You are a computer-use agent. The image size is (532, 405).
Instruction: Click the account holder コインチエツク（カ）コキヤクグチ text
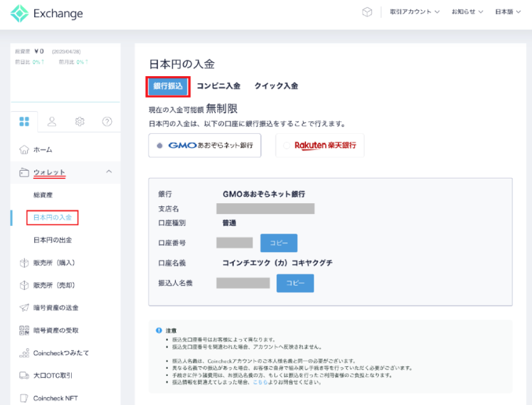tap(277, 263)
